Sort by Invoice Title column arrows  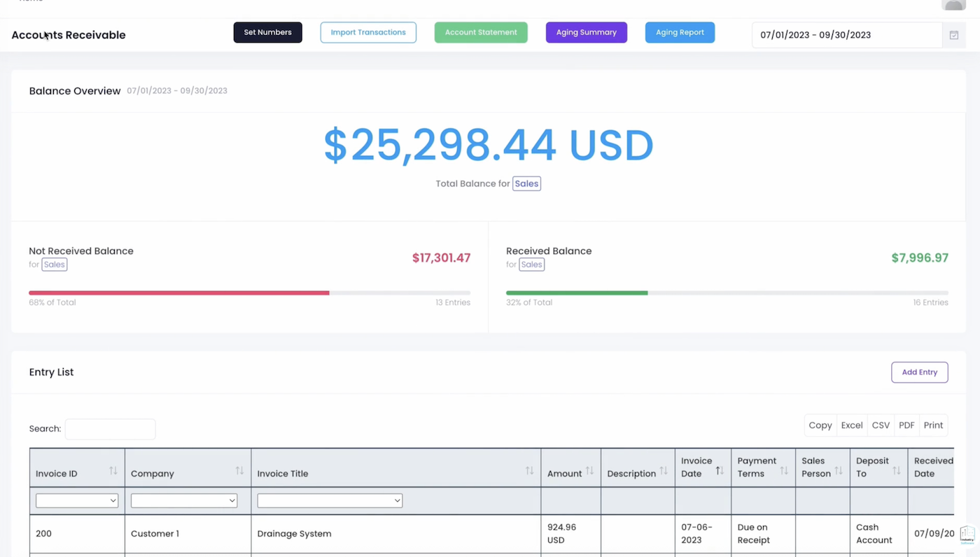[x=529, y=471]
